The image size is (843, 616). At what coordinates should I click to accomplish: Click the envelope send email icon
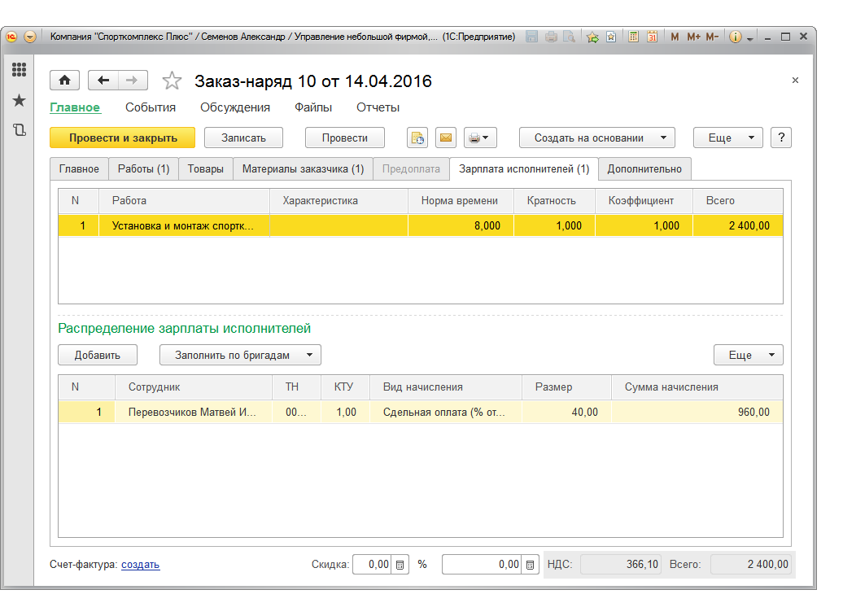click(x=445, y=138)
